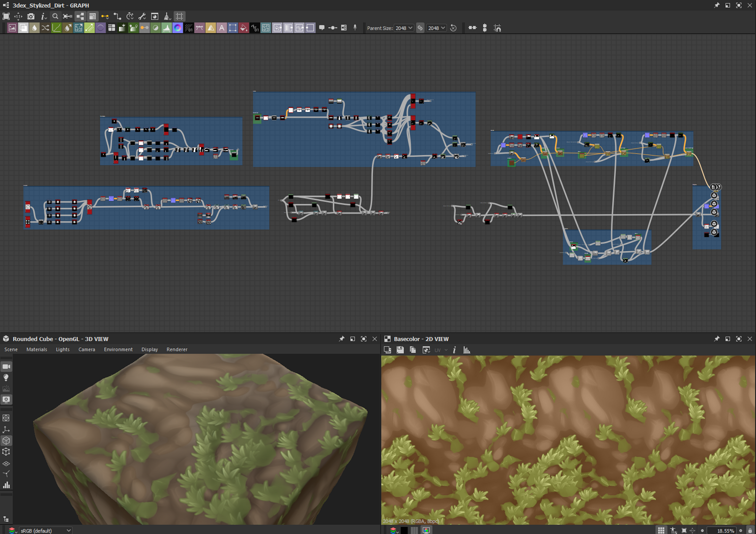Screen dimensions: 756x534
Task: Click the reset parent size button
Action: [x=453, y=28]
